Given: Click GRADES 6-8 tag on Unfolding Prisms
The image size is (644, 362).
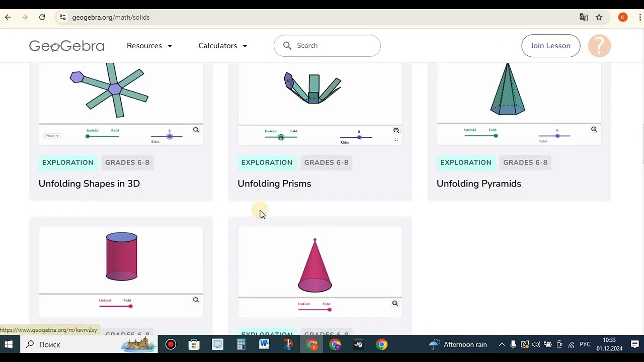Looking at the screenshot, I should point(326,162).
